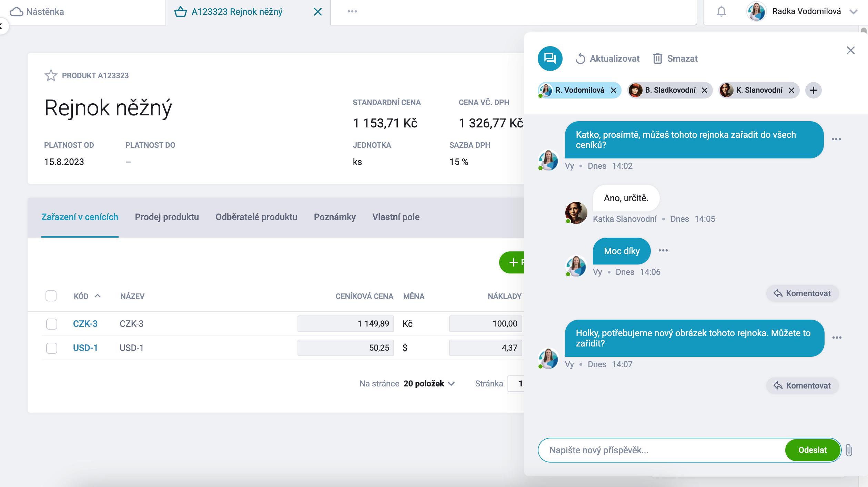Click the Stránka page number field
868x487 pixels.
[516, 384]
